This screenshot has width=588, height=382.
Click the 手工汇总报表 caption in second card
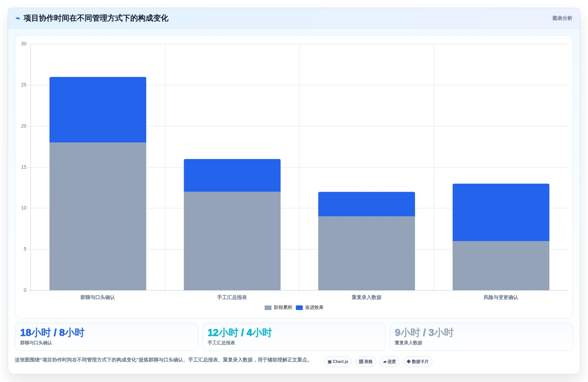click(x=221, y=343)
